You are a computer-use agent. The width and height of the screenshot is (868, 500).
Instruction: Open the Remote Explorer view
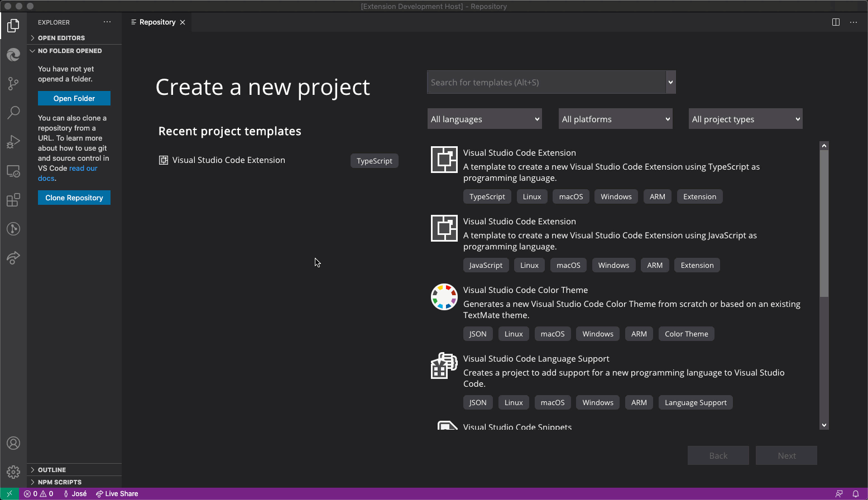(13, 171)
